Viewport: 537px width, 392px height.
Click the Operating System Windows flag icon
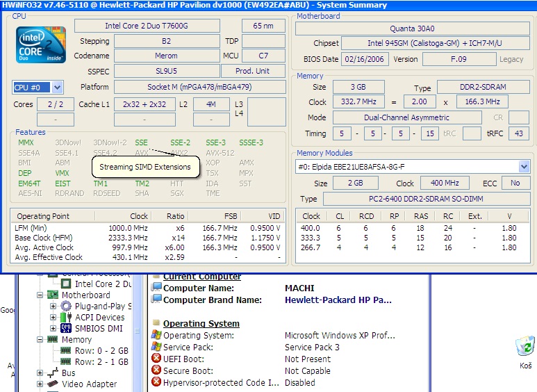point(156,335)
